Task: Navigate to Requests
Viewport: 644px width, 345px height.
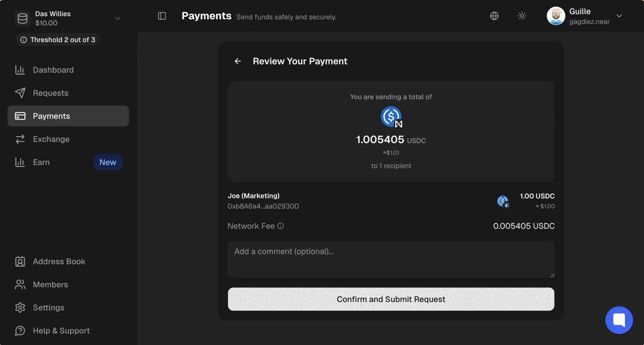Action: [68, 93]
